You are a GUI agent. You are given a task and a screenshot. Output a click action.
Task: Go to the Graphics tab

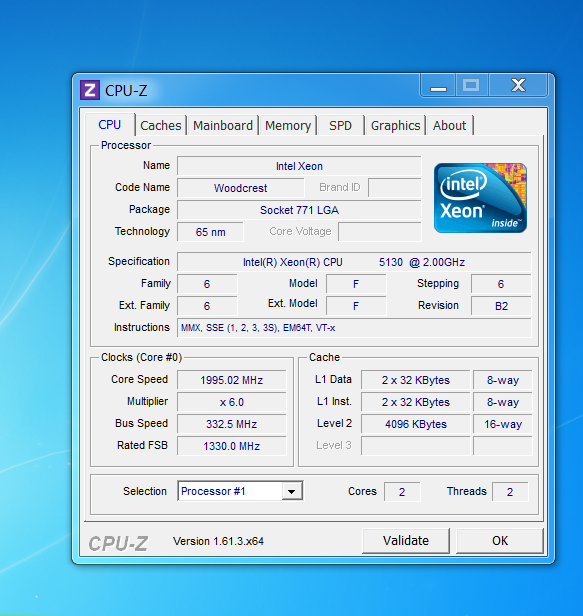[396, 125]
